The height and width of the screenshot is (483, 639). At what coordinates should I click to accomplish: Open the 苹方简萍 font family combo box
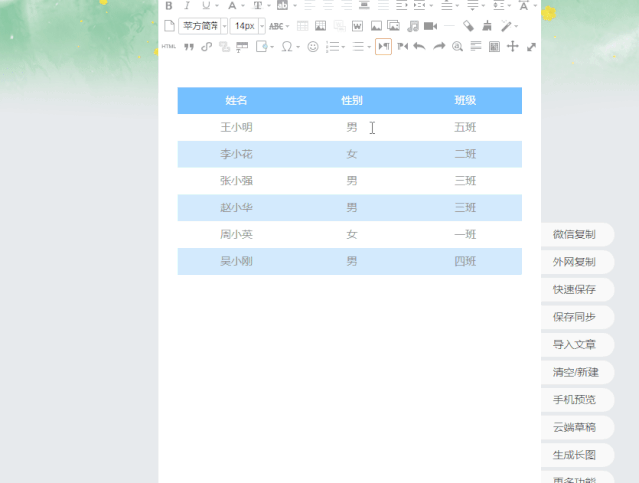pos(203,26)
